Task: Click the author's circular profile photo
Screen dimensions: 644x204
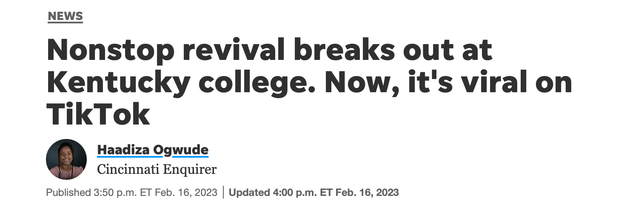Action: tap(66, 159)
